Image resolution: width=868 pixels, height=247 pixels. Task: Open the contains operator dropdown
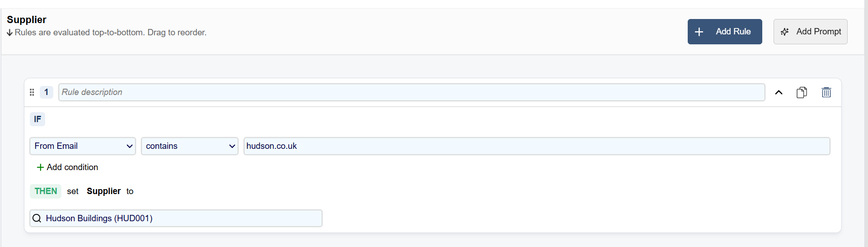190,146
